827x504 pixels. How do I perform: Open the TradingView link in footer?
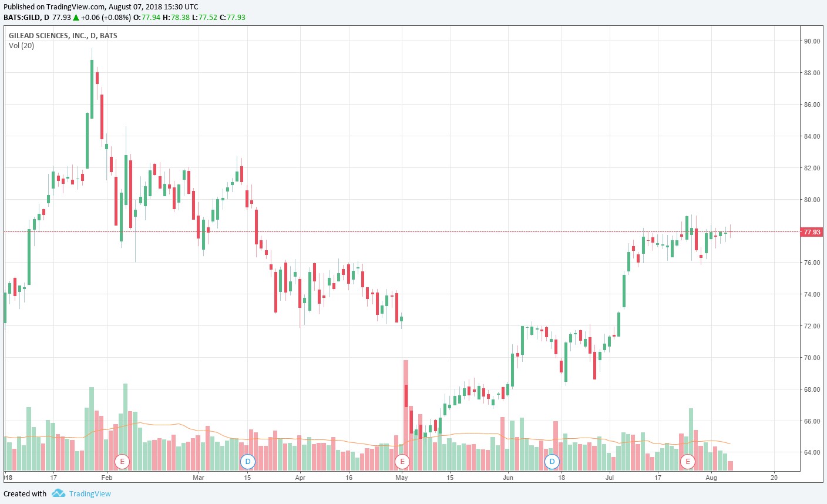[90, 493]
